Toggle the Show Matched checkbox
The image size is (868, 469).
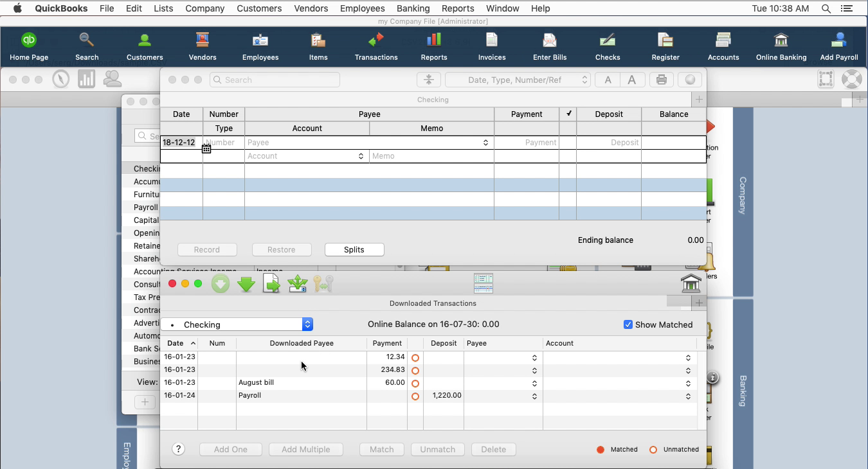pyautogui.click(x=628, y=324)
